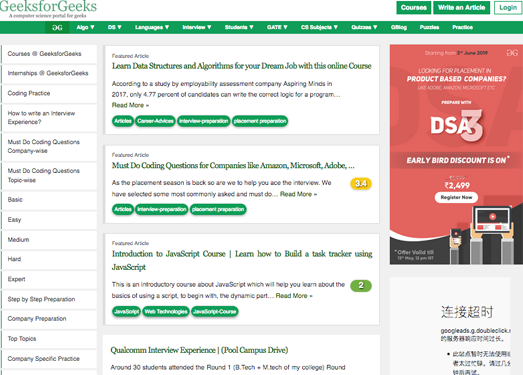523x375 pixels.
Task: Expand the Interview dropdown menu
Action: coord(197,27)
